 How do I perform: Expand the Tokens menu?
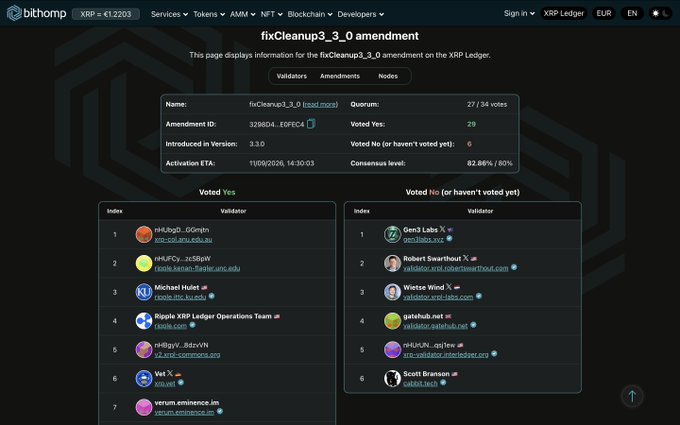click(x=209, y=14)
